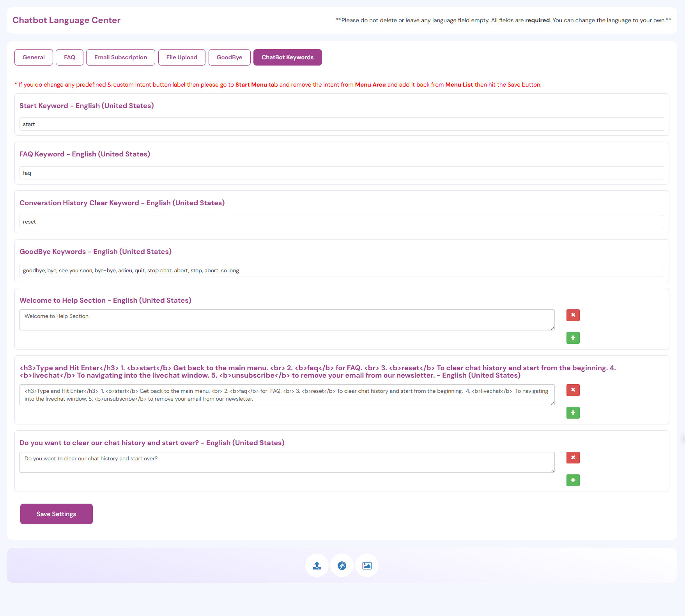Image resolution: width=685 pixels, height=616 pixels.
Task: Delete the Type and Hit Enter help text
Action: (573, 390)
